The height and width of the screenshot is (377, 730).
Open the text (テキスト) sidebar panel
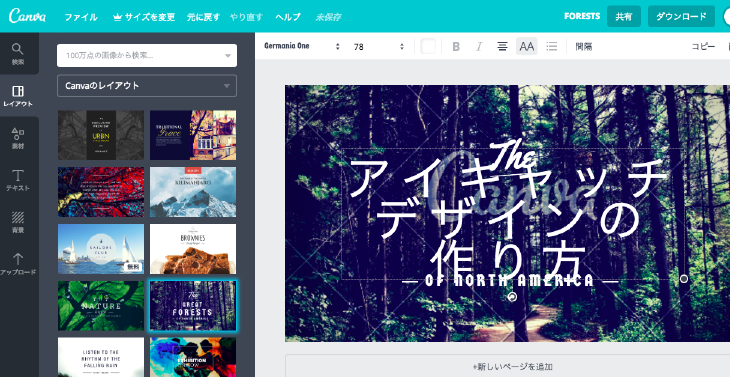point(18,180)
